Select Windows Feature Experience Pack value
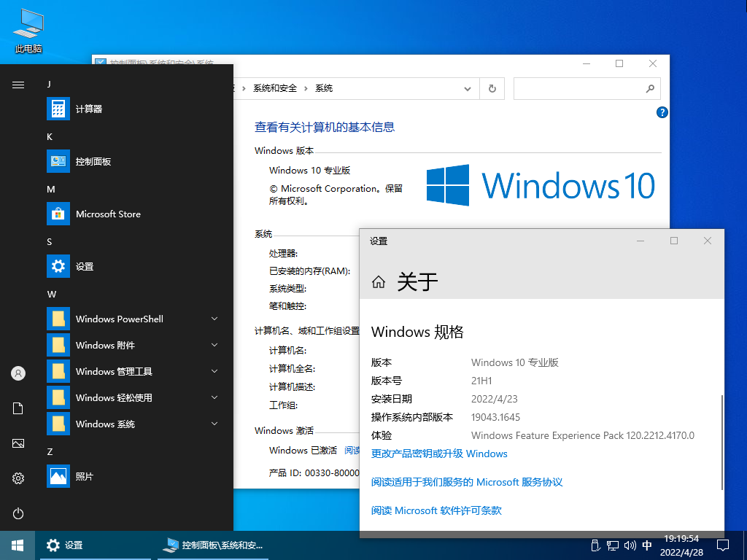Screen dimensions: 747x560 (x=583, y=435)
